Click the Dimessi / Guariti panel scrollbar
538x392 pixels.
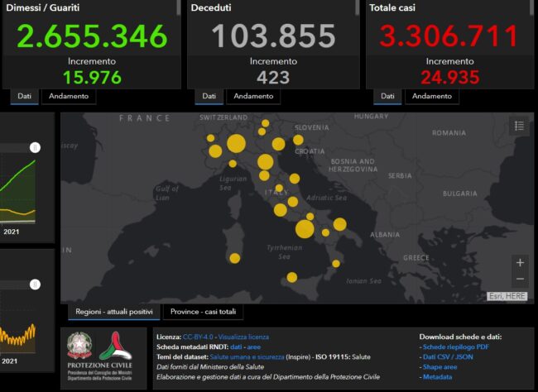[179, 7]
